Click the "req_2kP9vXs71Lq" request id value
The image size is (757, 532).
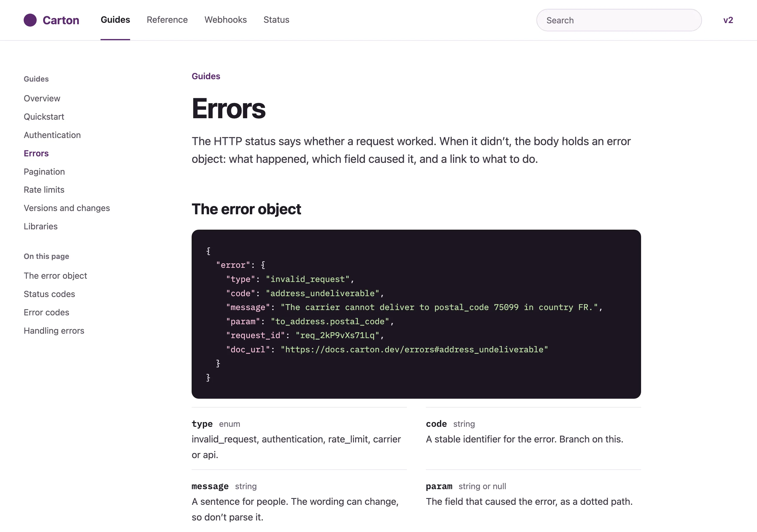[x=337, y=335]
